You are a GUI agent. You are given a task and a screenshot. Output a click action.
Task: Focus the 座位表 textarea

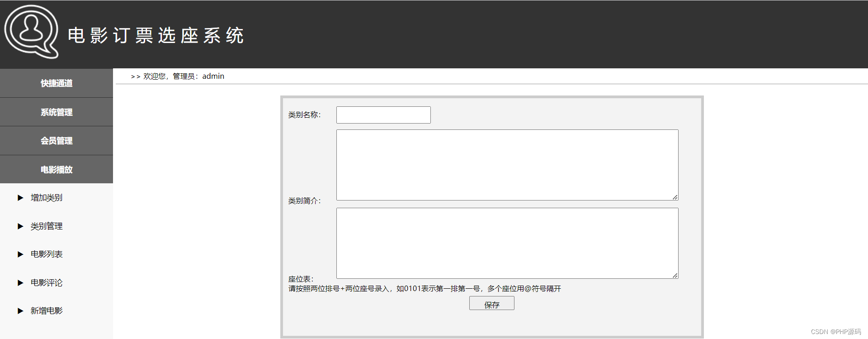507,244
